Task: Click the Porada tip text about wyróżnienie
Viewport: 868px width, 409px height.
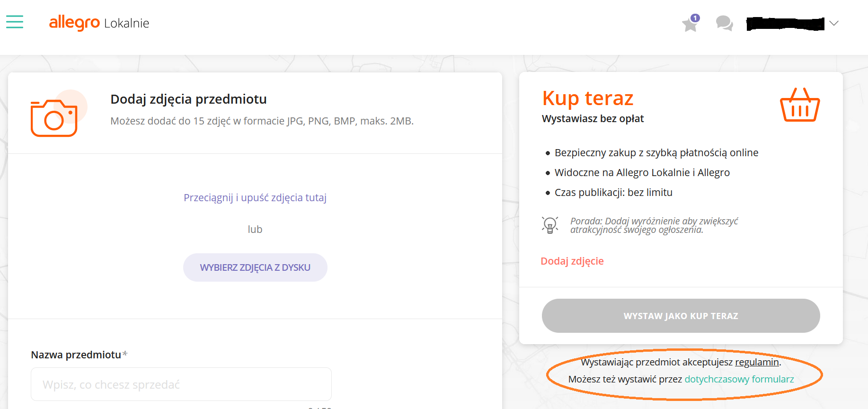Action: pyautogui.click(x=654, y=225)
